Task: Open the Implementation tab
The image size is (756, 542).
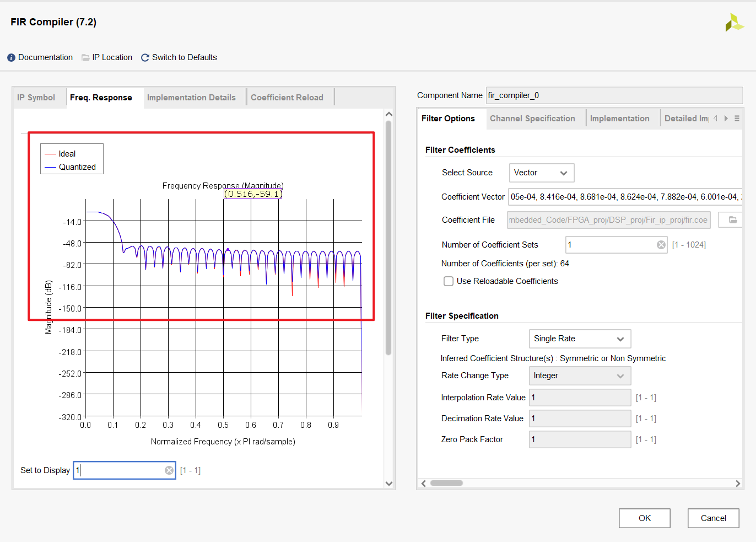Action: coord(620,119)
